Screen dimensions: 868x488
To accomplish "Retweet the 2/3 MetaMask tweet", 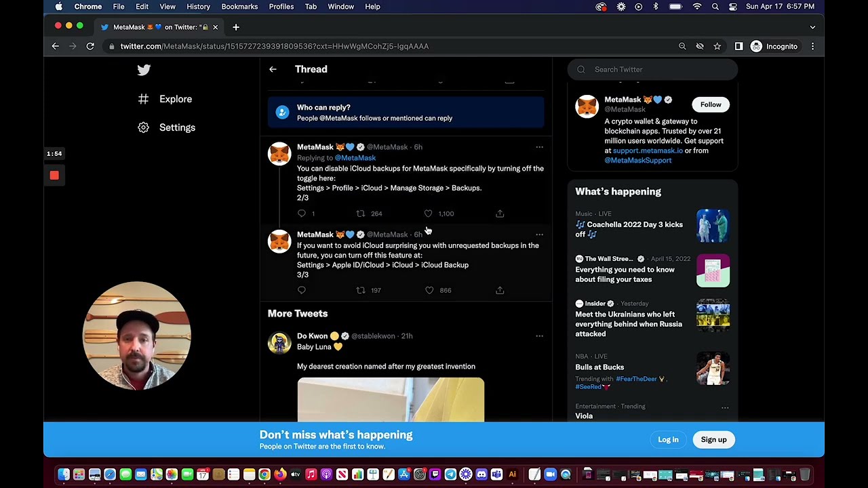I will click(x=361, y=213).
